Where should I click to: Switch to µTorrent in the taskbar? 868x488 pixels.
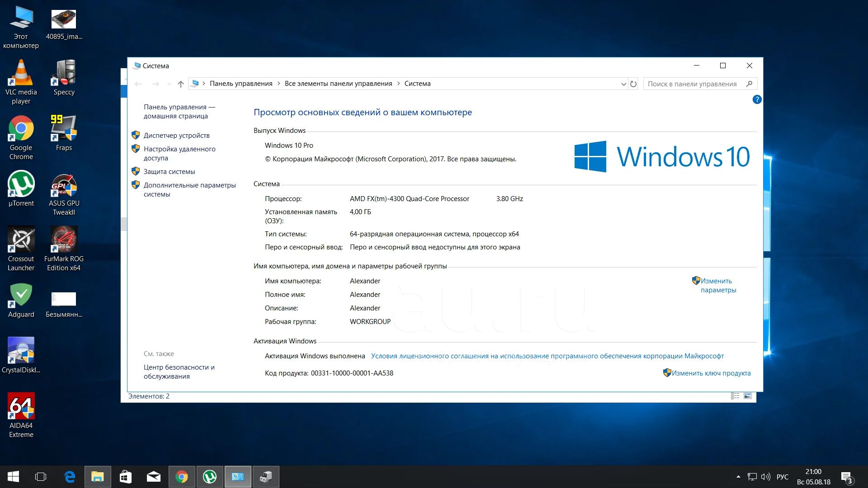210,477
